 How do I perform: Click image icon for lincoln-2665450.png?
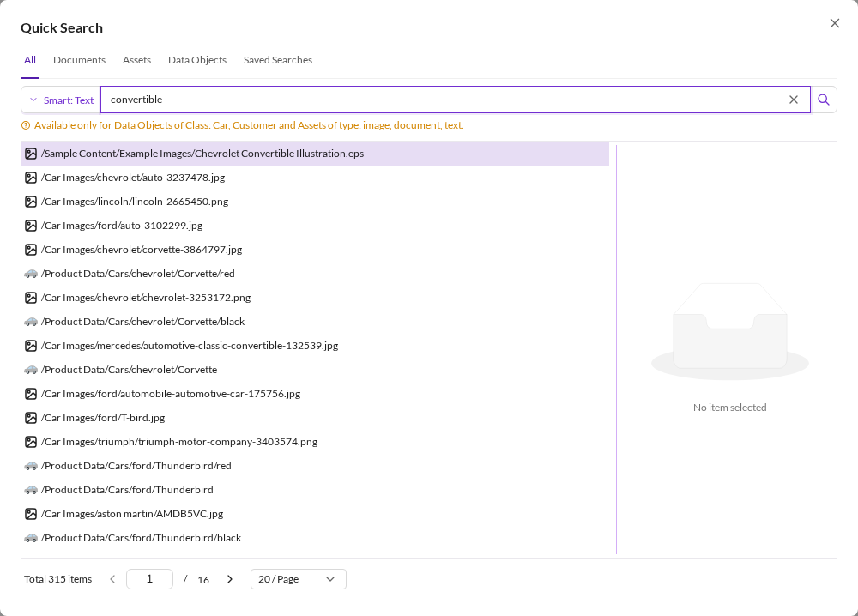(x=31, y=202)
